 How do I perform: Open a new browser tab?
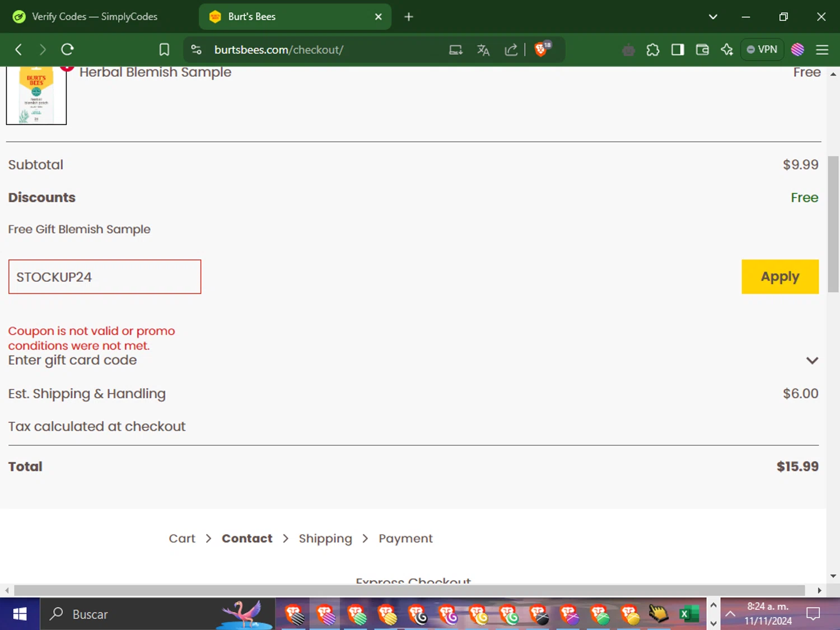(x=409, y=17)
